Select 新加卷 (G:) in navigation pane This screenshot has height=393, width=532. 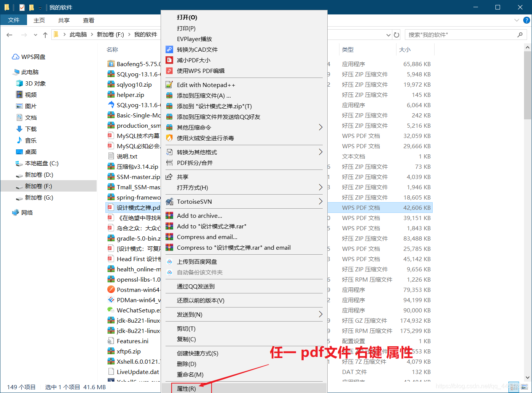(x=39, y=197)
